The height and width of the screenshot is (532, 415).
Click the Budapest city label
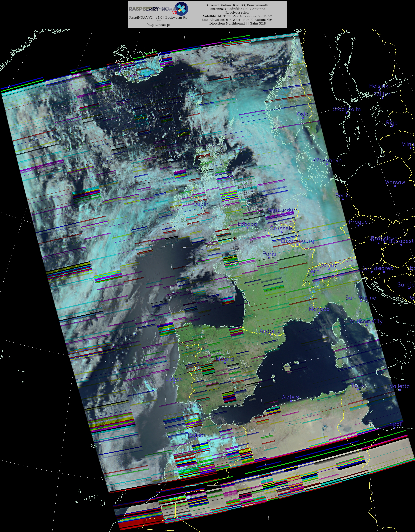[x=401, y=241]
